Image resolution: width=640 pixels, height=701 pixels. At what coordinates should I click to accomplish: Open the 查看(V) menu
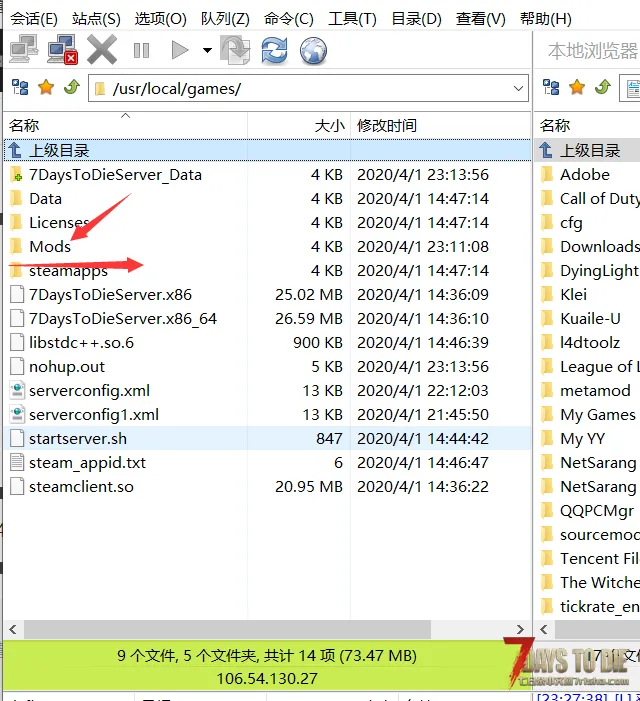tap(481, 19)
